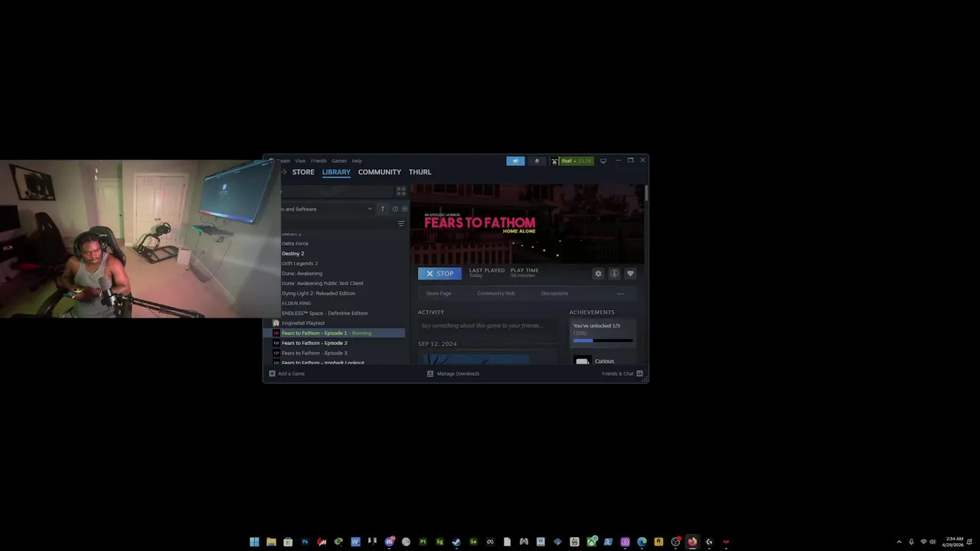
Task: Open the Steam notifications bell
Action: 537,161
